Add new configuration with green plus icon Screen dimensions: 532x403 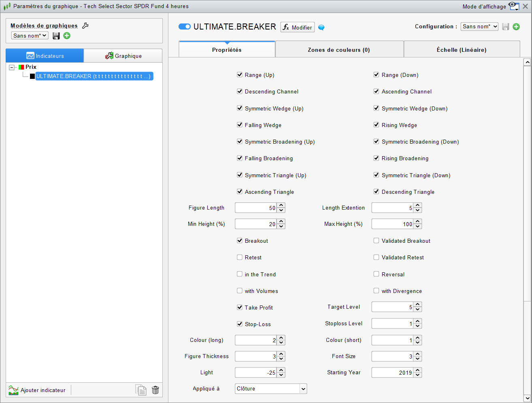[516, 27]
